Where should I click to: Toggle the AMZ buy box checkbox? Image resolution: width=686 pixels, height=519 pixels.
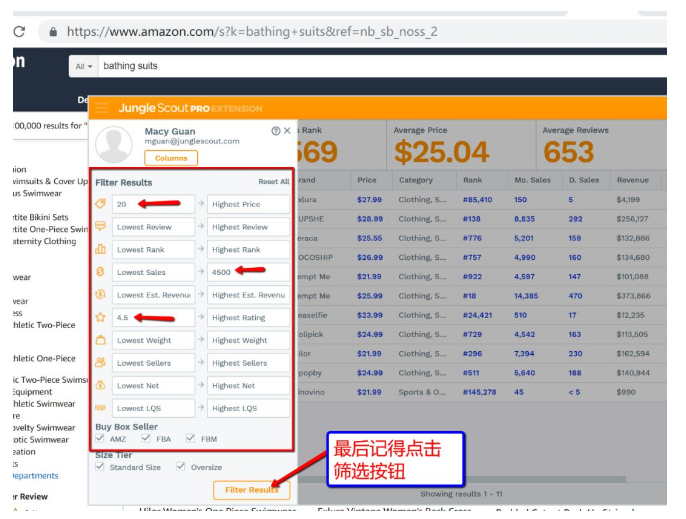(x=100, y=438)
